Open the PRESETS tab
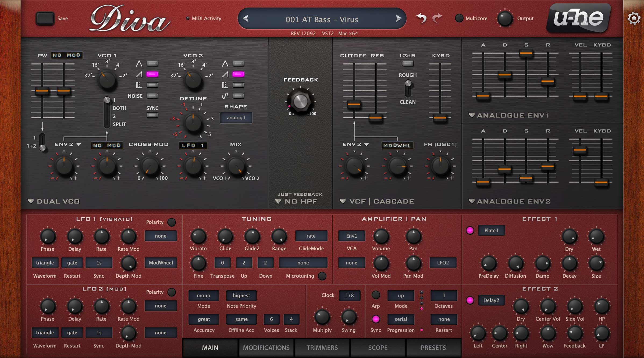The height and width of the screenshot is (358, 644). pos(433,348)
